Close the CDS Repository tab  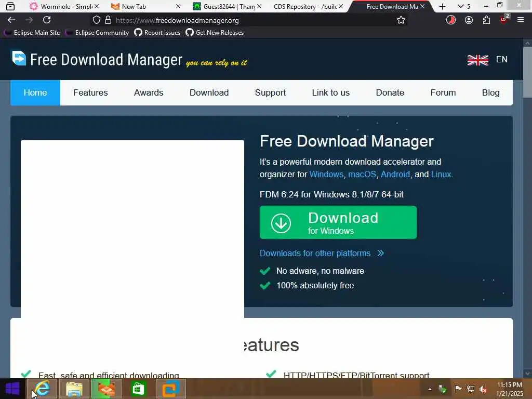tap(341, 6)
